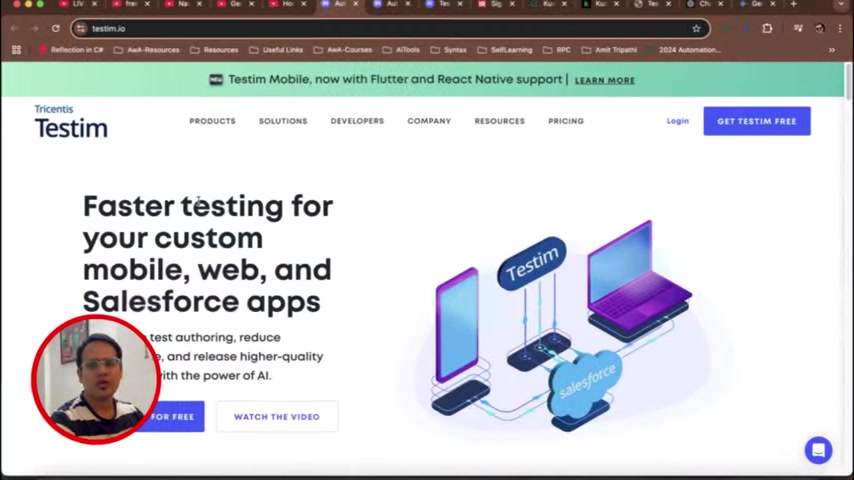Open the AwA-Resources bookmark folder
This screenshot has width=854, height=480.
(x=147, y=50)
